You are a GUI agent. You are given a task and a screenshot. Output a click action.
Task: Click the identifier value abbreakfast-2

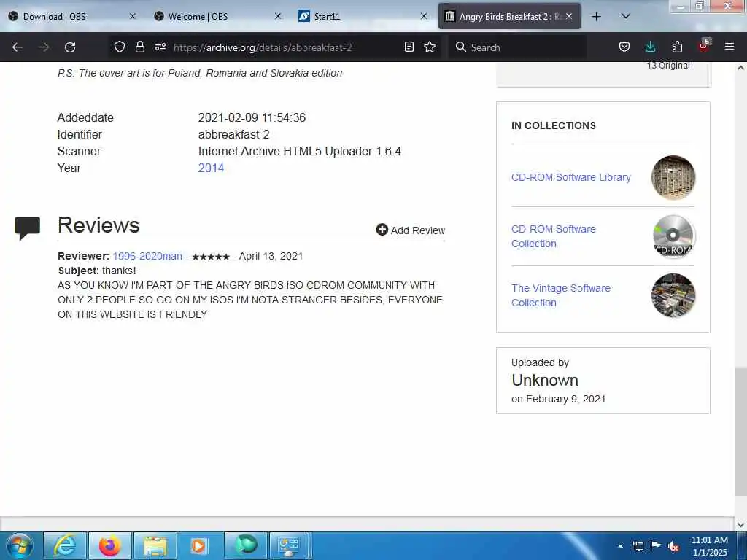233,134
